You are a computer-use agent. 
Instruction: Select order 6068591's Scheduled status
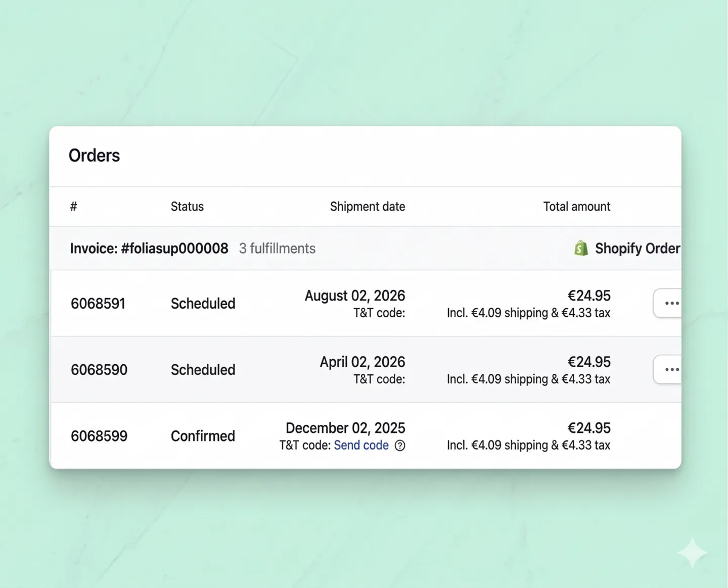pyautogui.click(x=203, y=303)
